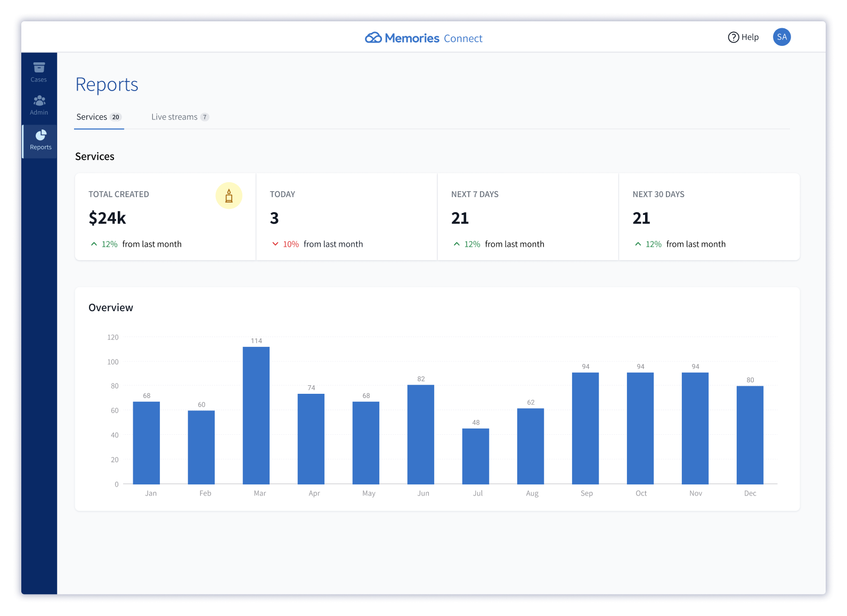Image resolution: width=847 pixels, height=616 pixels.
Task: Click the Memories Connect cloud logo
Action: coord(373,38)
